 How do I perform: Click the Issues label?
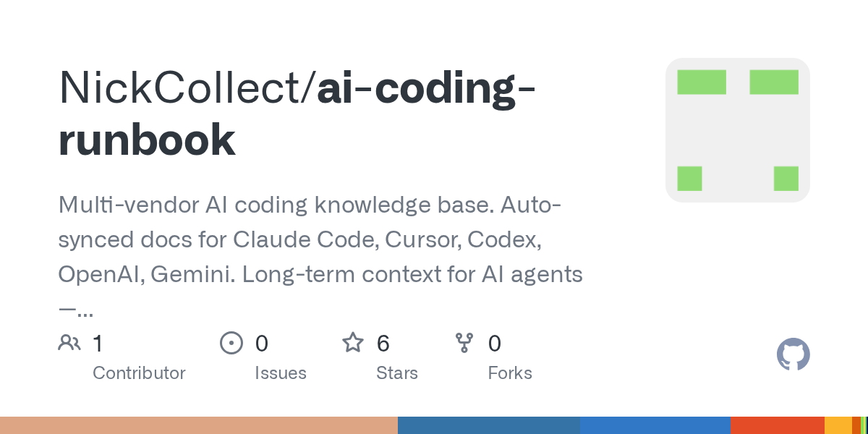click(281, 373)
